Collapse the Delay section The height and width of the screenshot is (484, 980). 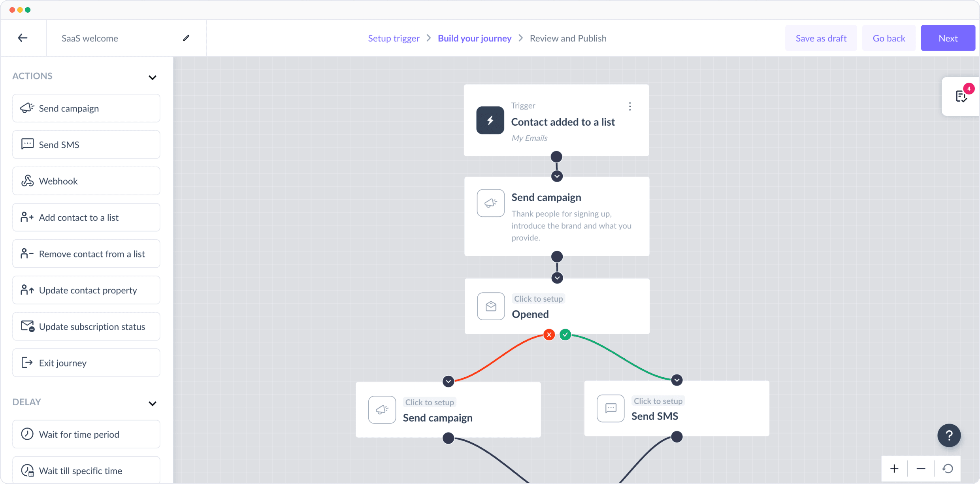153,403
